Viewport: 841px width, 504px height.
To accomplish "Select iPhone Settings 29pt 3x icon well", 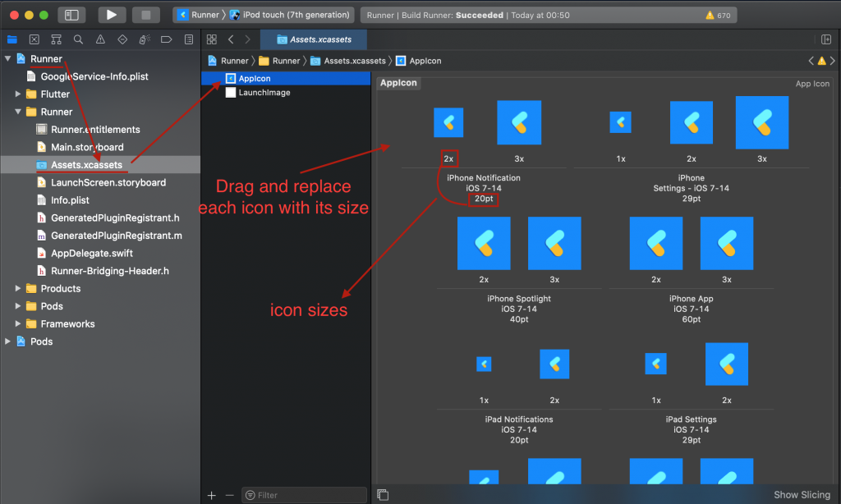I will pyautogui.click(x=762, y=123).
